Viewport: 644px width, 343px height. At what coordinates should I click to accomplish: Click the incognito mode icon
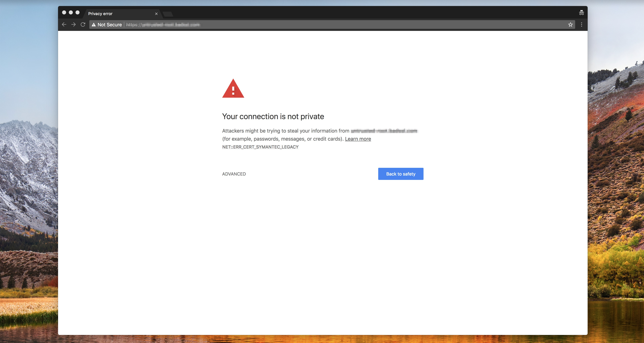click(581, 13)
